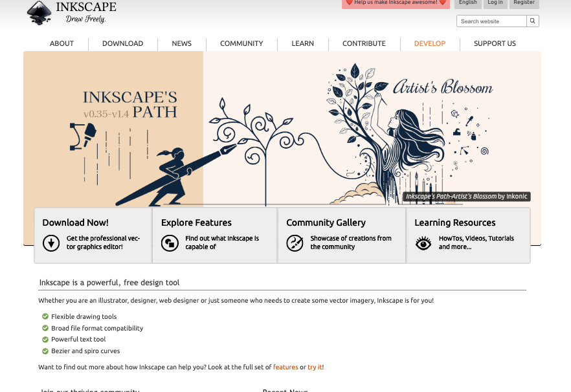Open the Community menu
Viewport: 571px width, 392px height.
[x=241, y=43]
